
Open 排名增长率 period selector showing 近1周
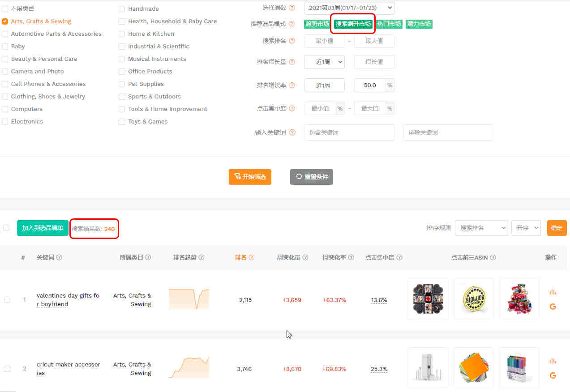click(x=325, y=85)
